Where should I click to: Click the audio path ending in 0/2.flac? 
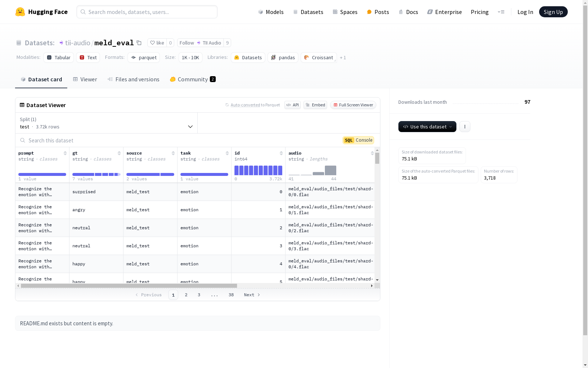[x=331, y=228]
